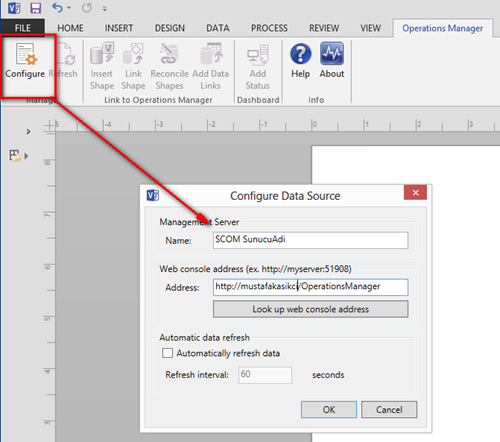Open the undo history dropdown arrow
The image size is (500, 442).
pyautogui.click(x=69, y=8)
